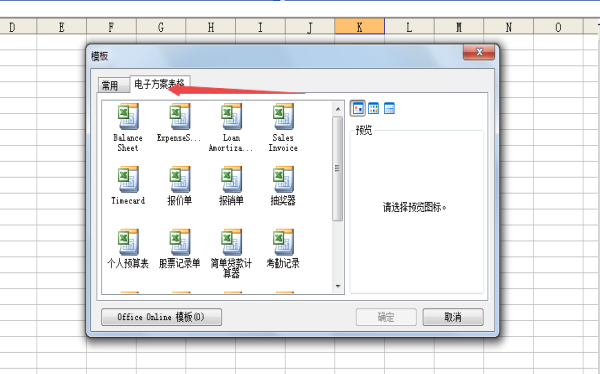The image size is (600, 374).
Task: Select column L header in spreadsheet
Action: [x=409, y=27]
